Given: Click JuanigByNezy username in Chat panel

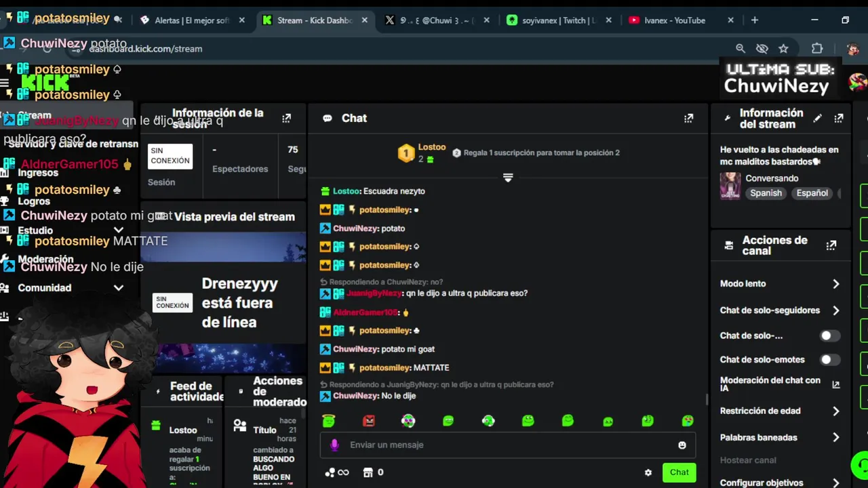Looking at the screenshot, I should 374,293.
